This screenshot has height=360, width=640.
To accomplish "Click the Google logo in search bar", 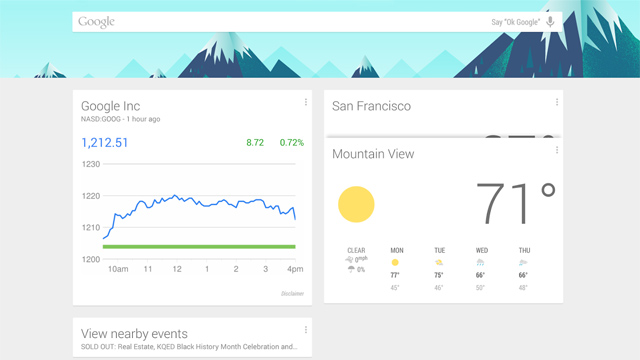I will point(96,22).
